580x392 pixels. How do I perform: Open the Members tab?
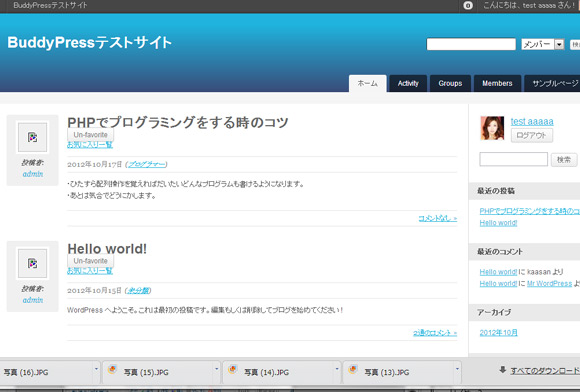tap(497, 84)
